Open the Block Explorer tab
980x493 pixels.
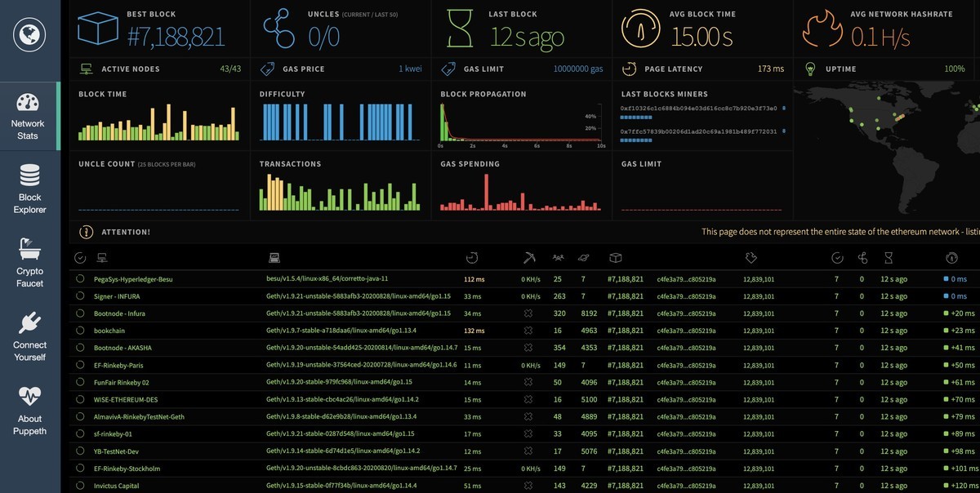click(x=29, y=189)
